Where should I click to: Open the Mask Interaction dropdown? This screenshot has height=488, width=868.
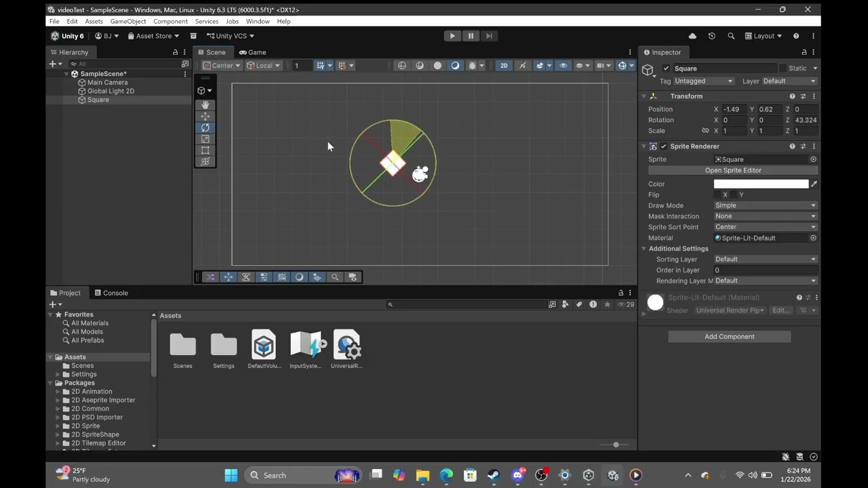(766, 216)
